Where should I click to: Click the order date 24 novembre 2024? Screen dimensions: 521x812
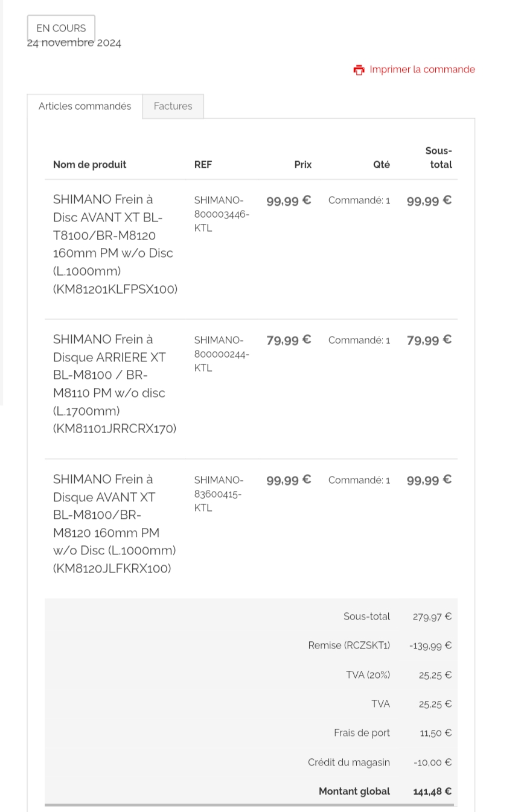pyautogui.click(x=74, y=43)
